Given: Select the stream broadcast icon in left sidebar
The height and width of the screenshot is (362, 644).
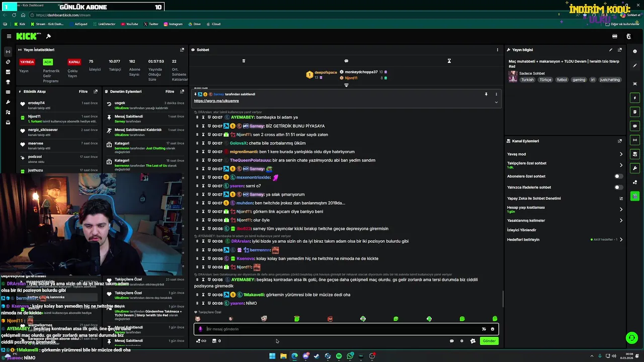Looking at the screenshot, I should pos(8,52).
